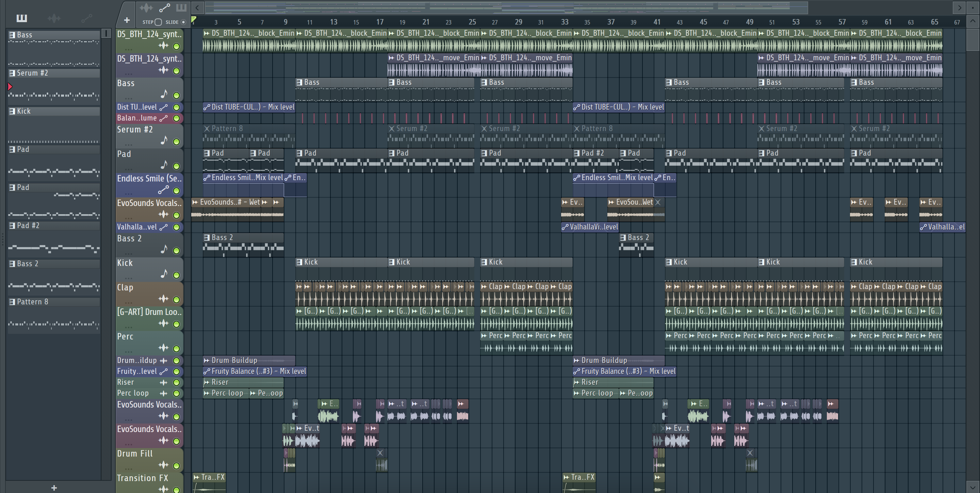
Task: Open the Bass 2 pattern menu in picker
Action: pos(12,264)
